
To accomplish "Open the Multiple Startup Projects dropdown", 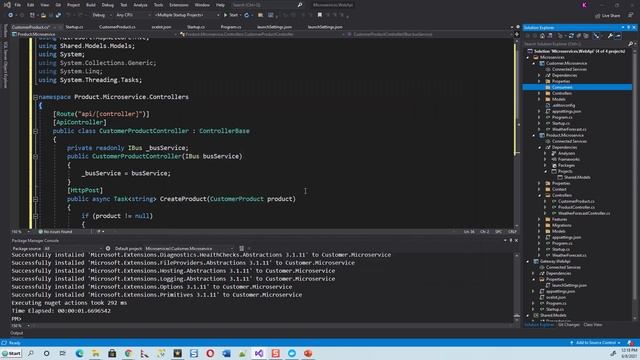I will click(187, 15).
